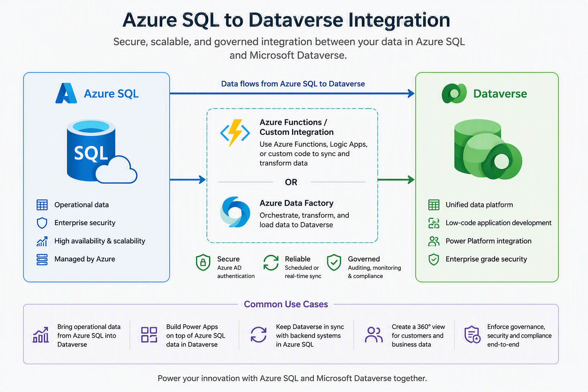Viewport: 588px width, 392px height.
Task: Click the 'Unified data platform' text
Action: point(479,205)
